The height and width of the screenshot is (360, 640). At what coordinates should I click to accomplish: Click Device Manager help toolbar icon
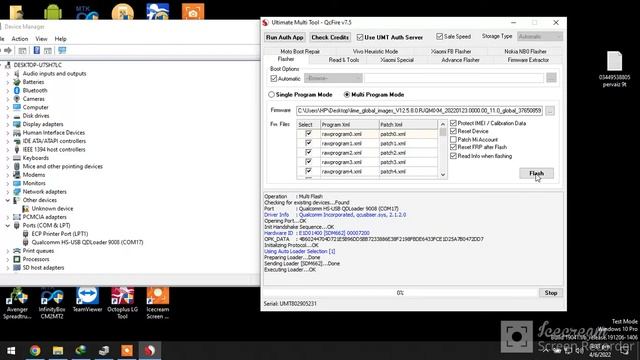pyautogui.click(x=36, y=51)
